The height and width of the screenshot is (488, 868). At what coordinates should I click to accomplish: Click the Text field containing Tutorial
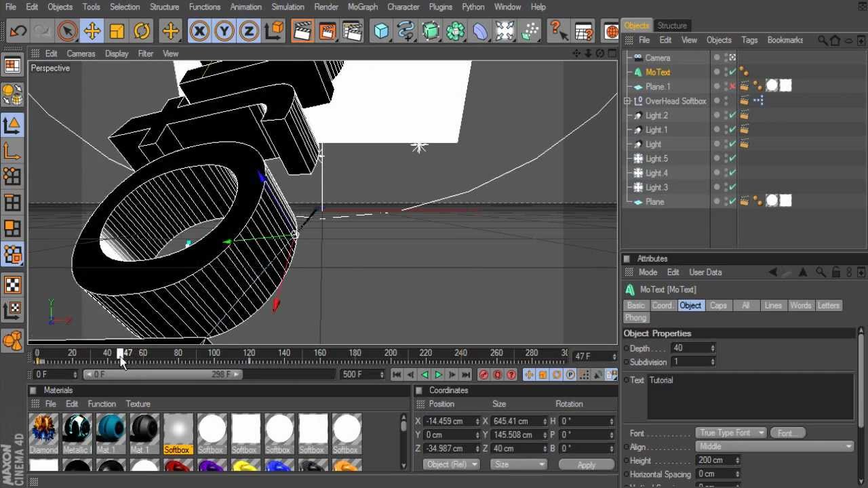click(x=750, y=396)
